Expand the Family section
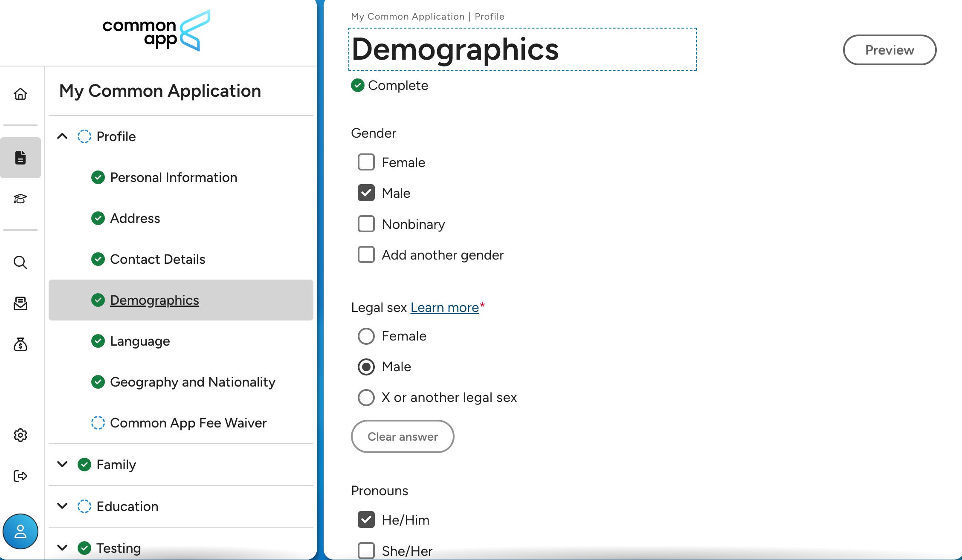The height and width of the screenshot is (560, 962). [62, 465]
